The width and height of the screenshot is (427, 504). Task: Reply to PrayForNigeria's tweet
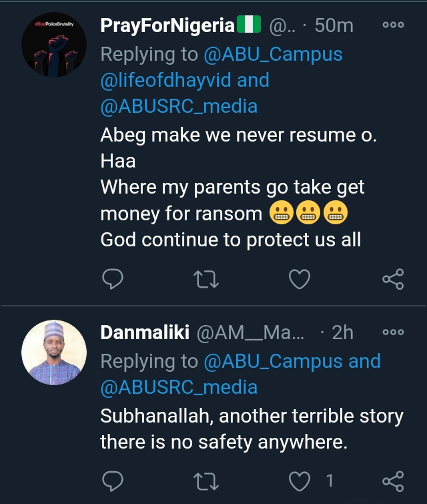click(x=113, y=279)
